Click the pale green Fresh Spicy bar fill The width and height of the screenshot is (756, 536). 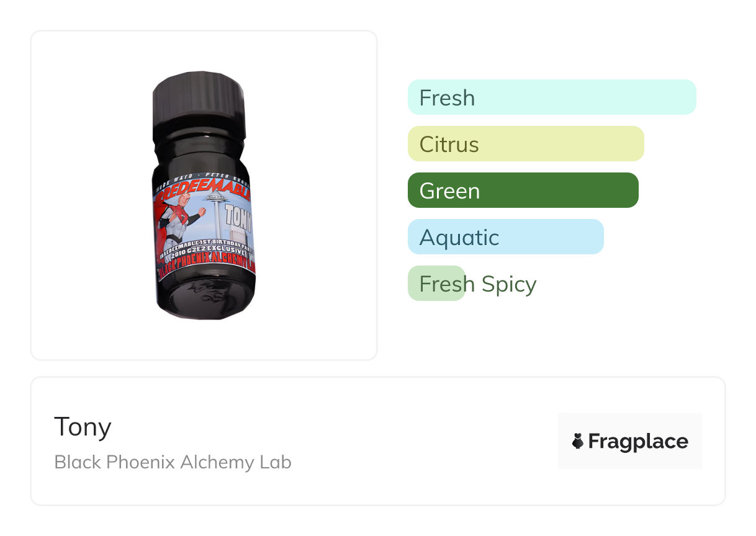(436, 284)
